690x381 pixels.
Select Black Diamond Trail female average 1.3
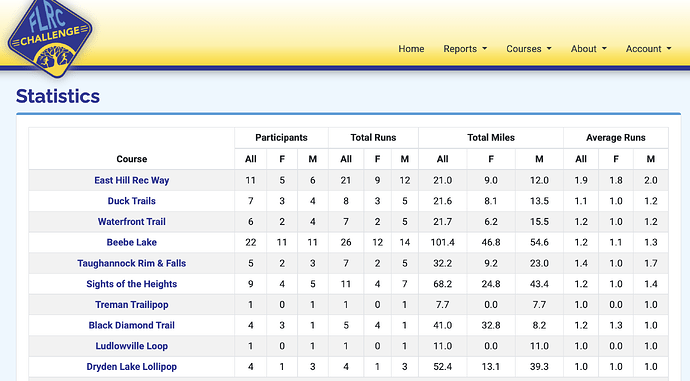[x=616, y=326]
